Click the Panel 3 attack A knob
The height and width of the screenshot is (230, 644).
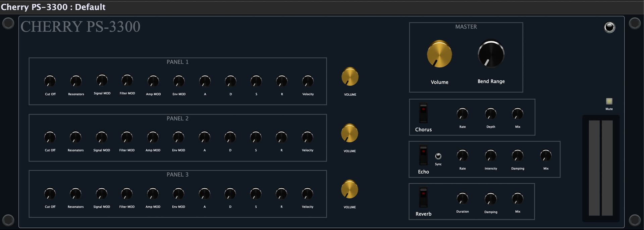point(205,193)
